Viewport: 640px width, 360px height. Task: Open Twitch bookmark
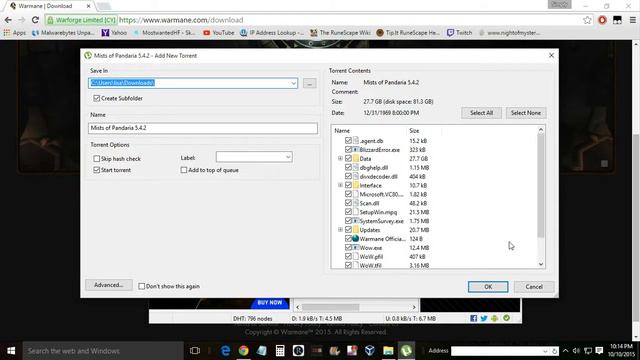[x=460, y=33]
